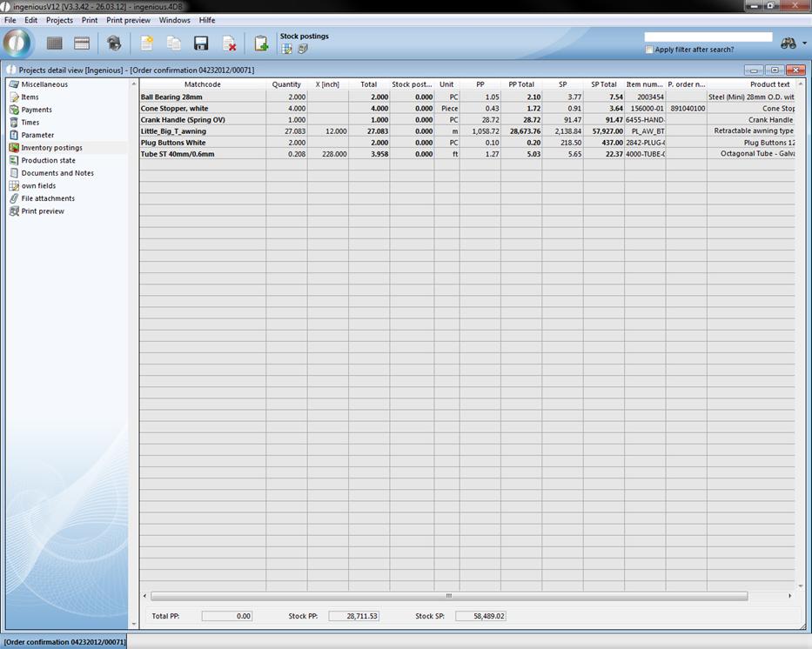Image resolution: width=812 pixels, height=649 pixels.
Task: Click the clipboard with green plus icon
Action: point(260,43)
